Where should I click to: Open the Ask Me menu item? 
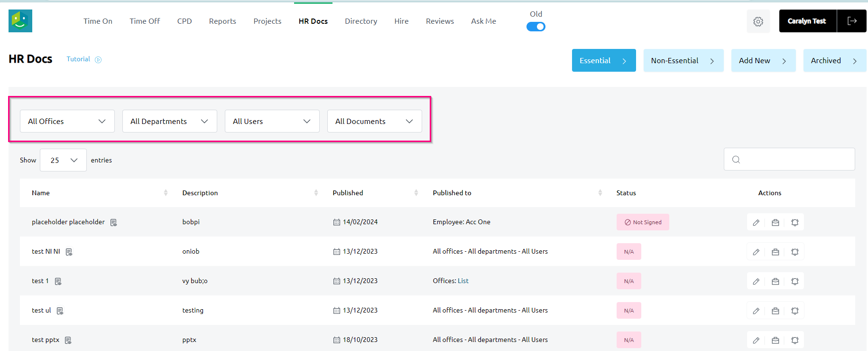pos(483,21)
